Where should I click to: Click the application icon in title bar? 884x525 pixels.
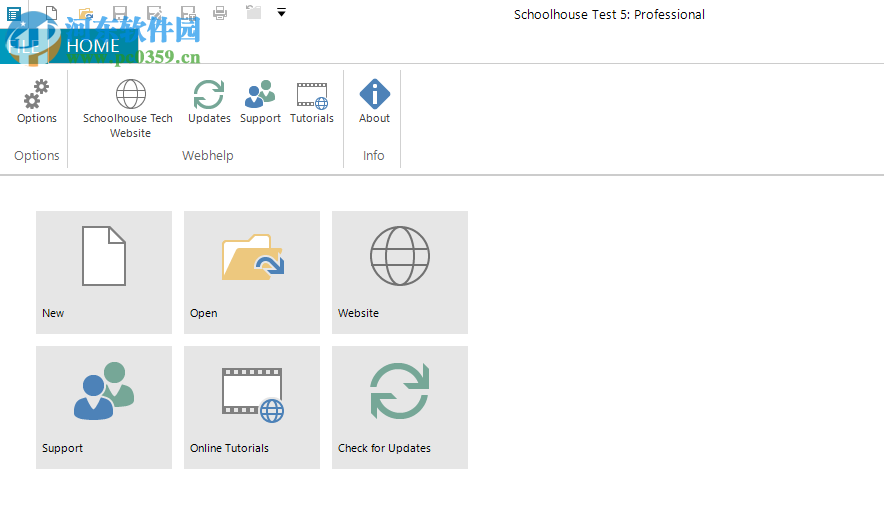(14, 13)
